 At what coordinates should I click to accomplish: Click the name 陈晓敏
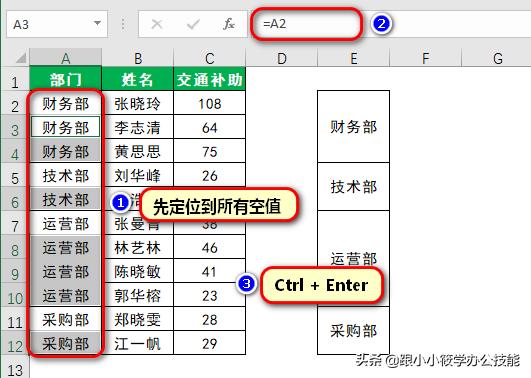[137, 272]
